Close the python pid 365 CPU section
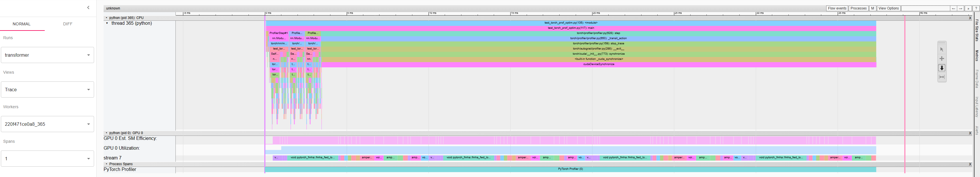The image size is (980, 177). (970, 18)
